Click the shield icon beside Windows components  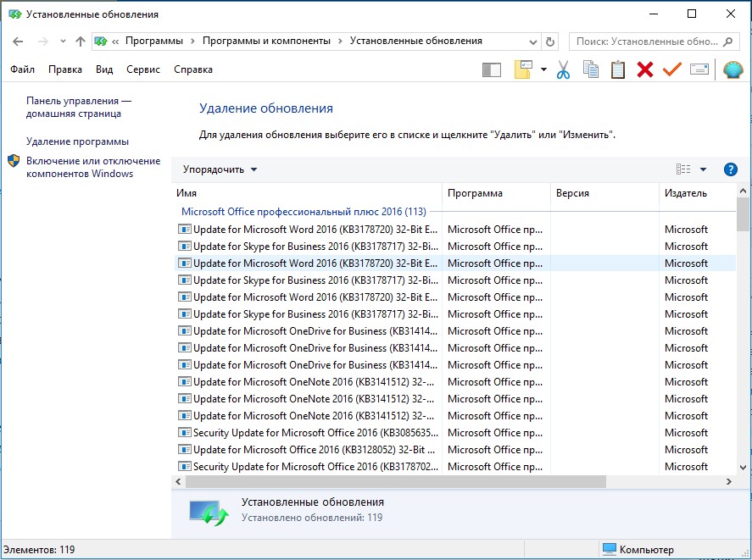[14, 161]
